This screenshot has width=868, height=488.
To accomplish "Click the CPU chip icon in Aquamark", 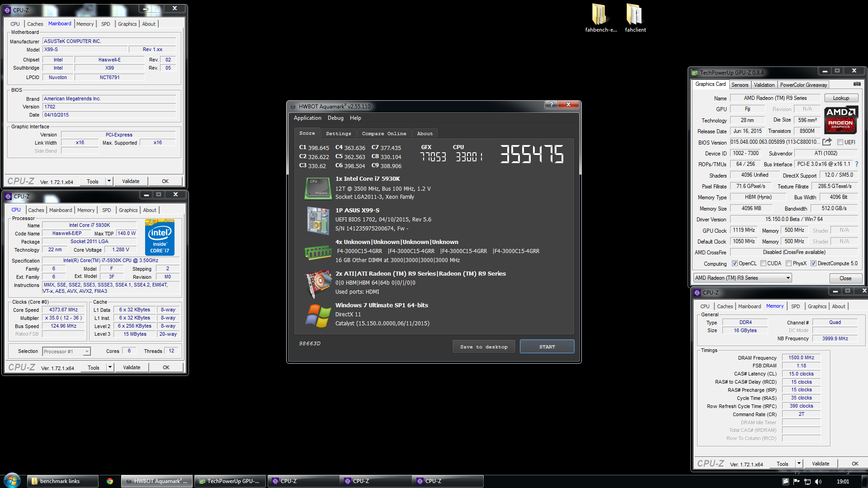I will 318,188.
